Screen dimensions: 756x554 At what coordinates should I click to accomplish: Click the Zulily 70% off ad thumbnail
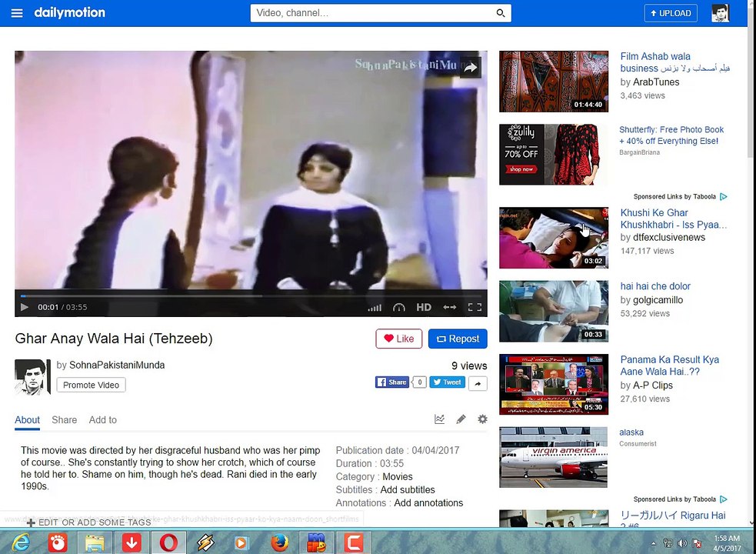[554, 155]
